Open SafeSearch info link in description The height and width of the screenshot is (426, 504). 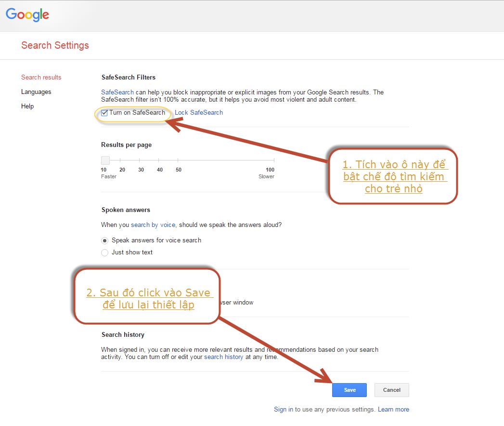[117, 93]
